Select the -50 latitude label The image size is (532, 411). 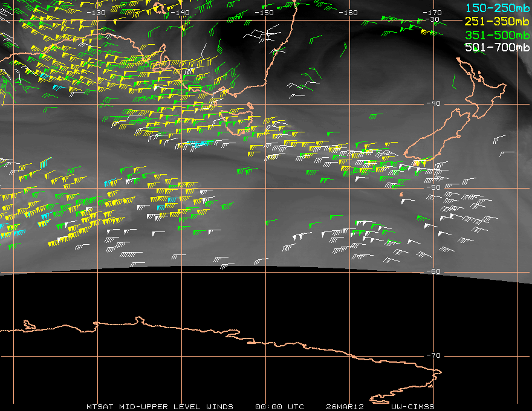click(433, 187)
